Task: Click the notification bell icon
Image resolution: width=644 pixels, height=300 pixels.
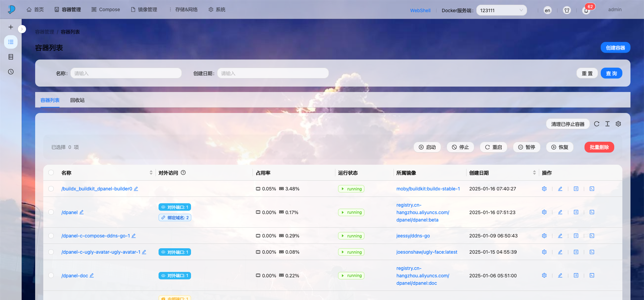Action: pos(586,10)
